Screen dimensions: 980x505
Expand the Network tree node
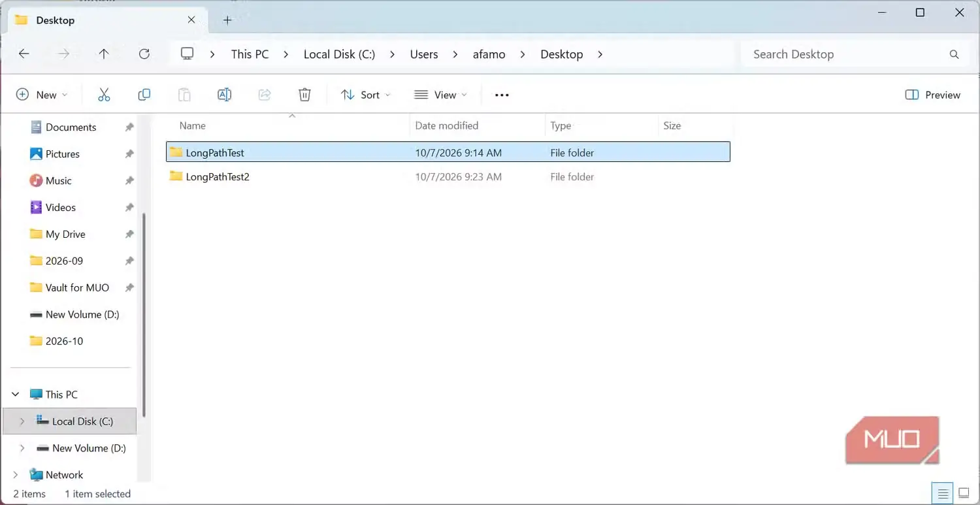coord(16,475)
